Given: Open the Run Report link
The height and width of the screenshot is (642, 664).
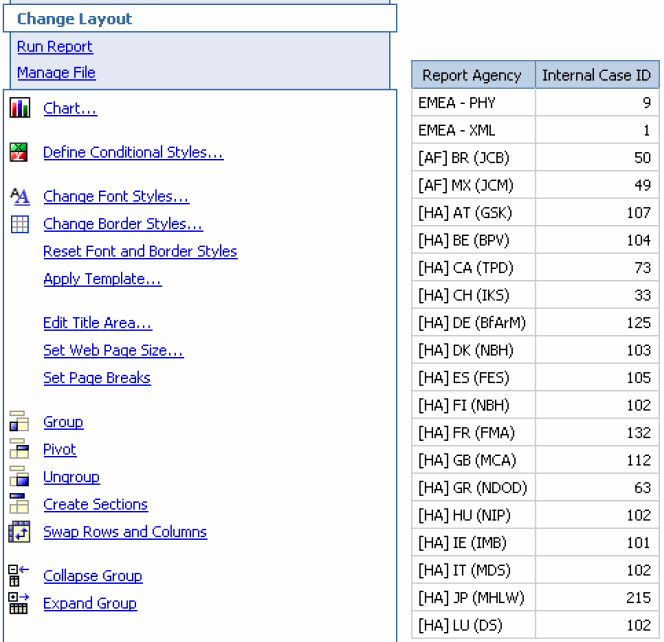Looking at the screenshot, I should [x=55, y=46].
